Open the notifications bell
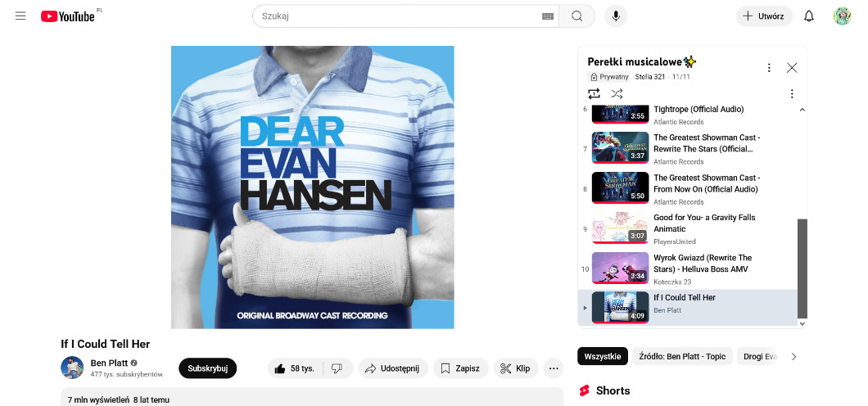The width and height of the screenshot is (868, 406). tap(808, 16)
